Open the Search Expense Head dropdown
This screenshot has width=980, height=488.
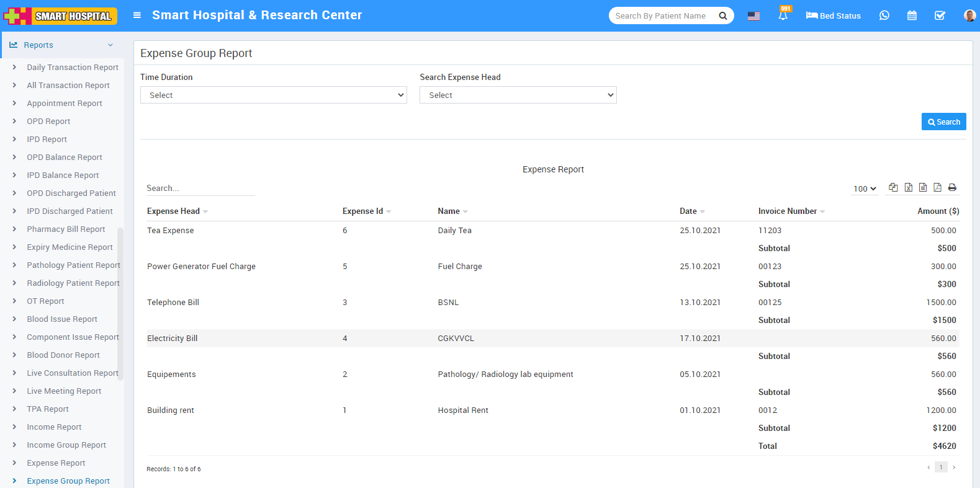518,95
